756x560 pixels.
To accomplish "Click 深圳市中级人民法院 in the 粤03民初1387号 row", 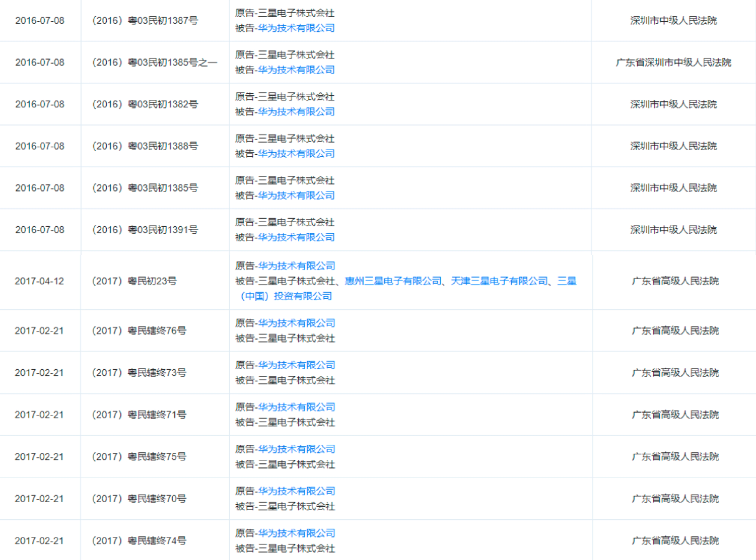I will (673, 21).
